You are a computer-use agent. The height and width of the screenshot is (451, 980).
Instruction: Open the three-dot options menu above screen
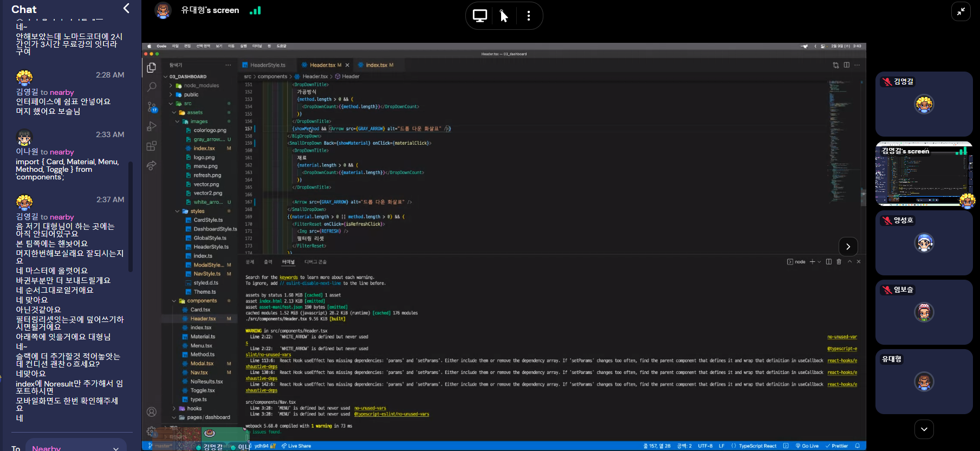(x=528, y=16)
